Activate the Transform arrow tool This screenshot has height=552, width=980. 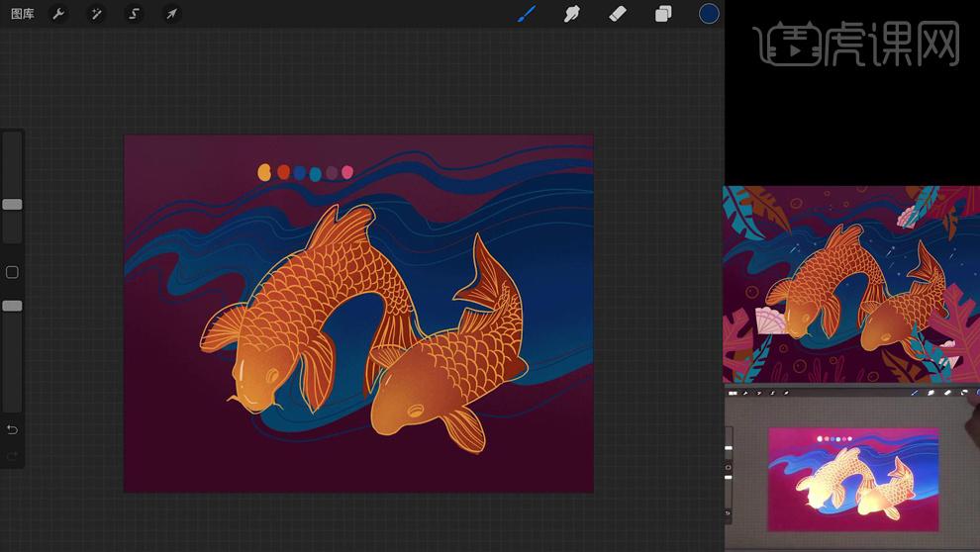coord(171,14)
